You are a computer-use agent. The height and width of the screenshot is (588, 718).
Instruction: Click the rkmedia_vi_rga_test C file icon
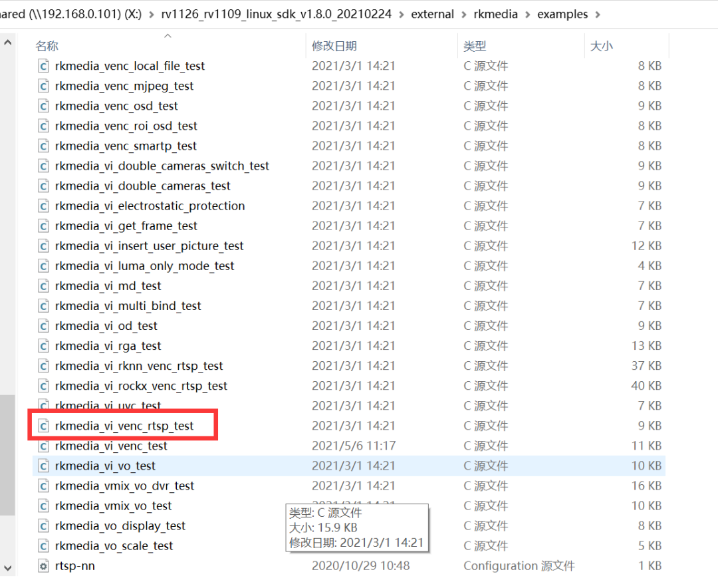pyautogui.click(x=44, y=346)
